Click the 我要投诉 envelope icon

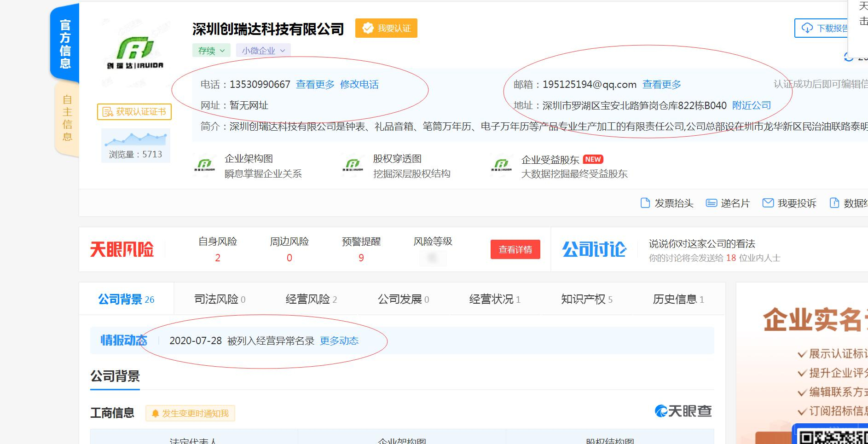(x=768, y=203)
